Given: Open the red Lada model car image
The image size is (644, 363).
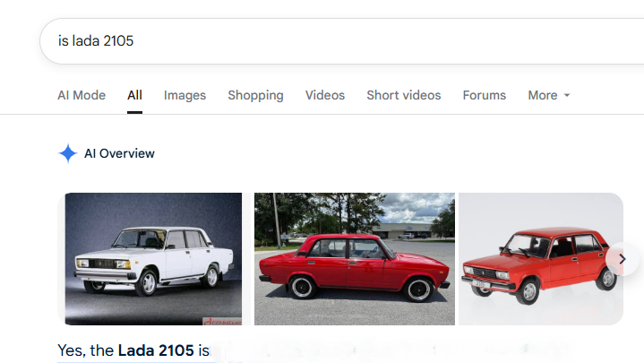Looking at the screenshot, I should point(540,258).
